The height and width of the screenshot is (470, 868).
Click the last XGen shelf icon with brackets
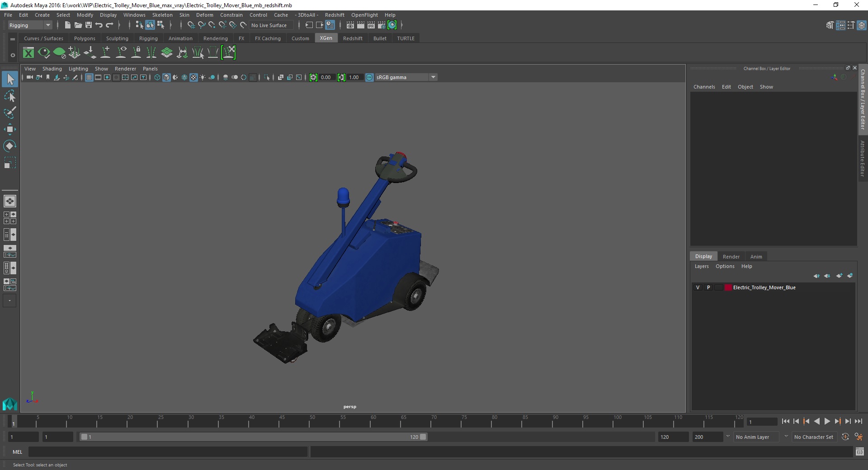[x=229, y=53]
